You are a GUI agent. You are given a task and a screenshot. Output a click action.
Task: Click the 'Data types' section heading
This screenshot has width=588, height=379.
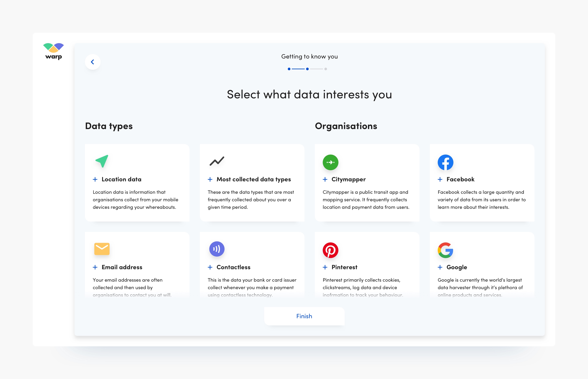[109, 126]
